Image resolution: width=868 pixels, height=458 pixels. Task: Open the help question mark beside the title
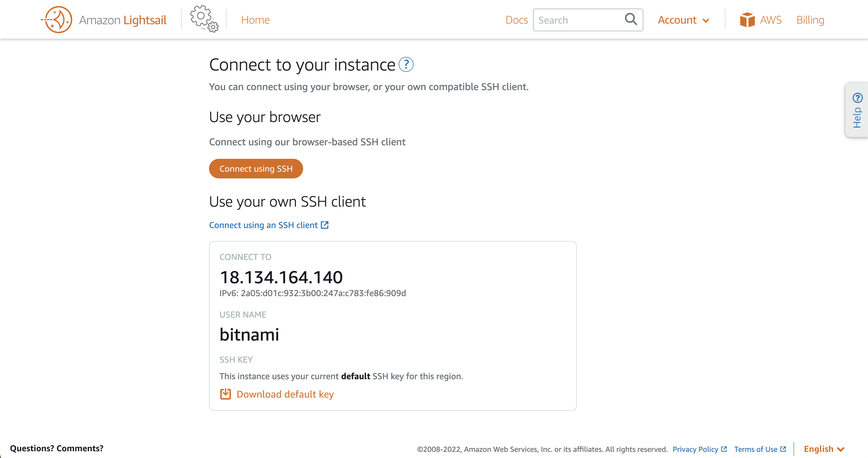pyautogui.click(x=406, y=64)
